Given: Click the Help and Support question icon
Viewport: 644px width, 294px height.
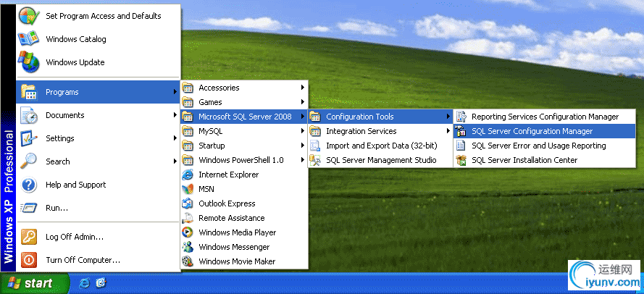Looking at the screenshot, I should (29, 185).
